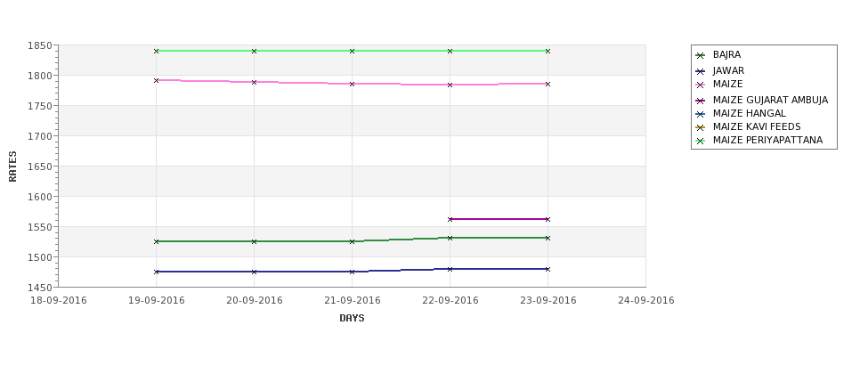This screenshot has height=382, width=868.
Task: Click the MAIZE pink legend marker
Action: (701, 85)
